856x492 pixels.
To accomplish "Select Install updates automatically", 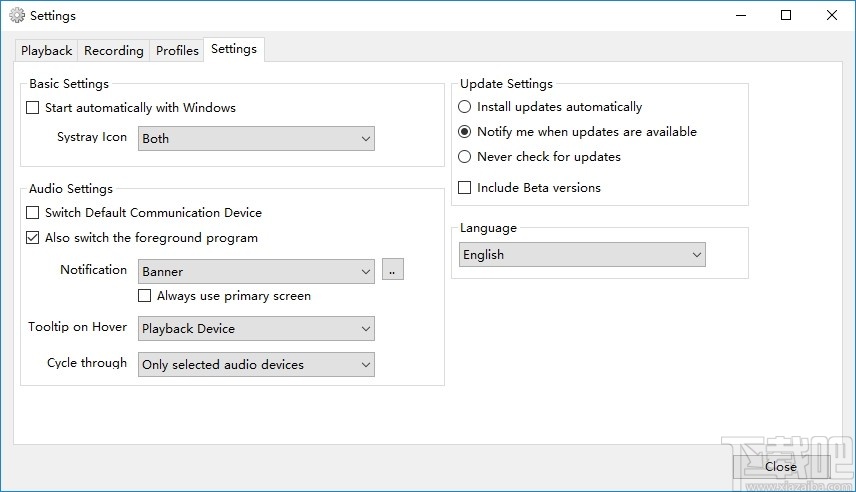I will click(465, 107).
